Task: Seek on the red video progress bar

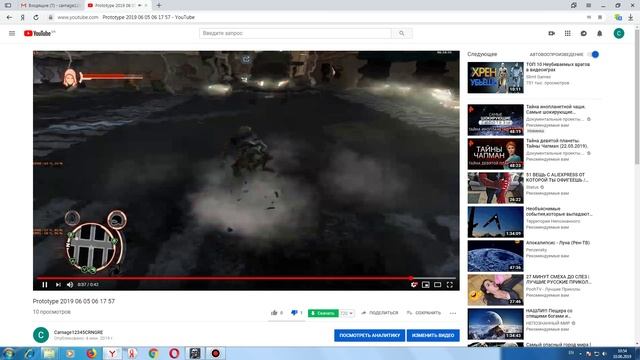Action: pos(246,278)
